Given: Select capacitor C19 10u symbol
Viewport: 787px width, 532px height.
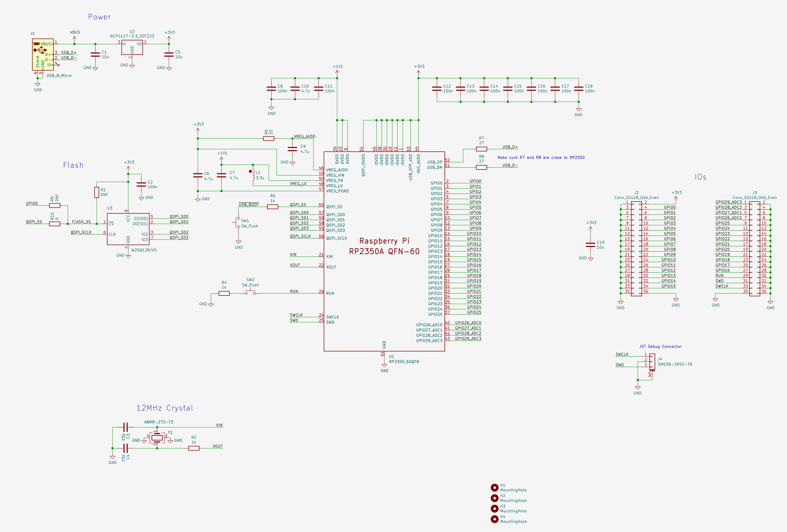Looking at the screenshot, I should coord(591,244).
